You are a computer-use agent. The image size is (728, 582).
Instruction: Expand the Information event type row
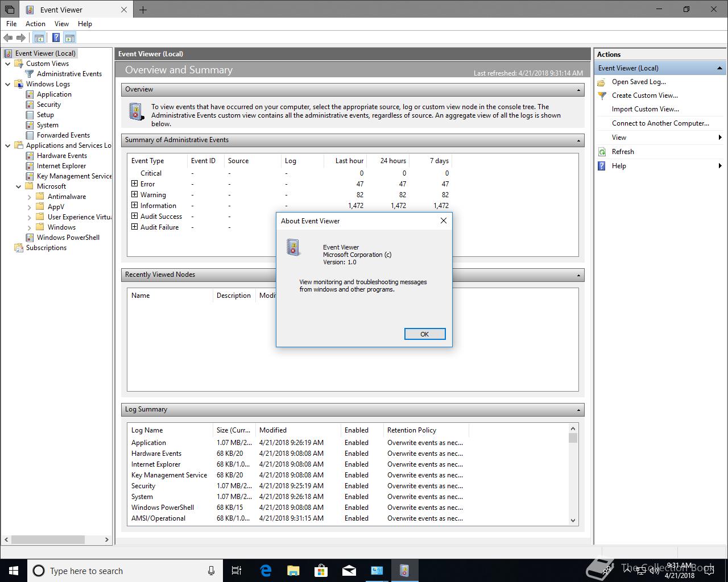coord(135,205)
